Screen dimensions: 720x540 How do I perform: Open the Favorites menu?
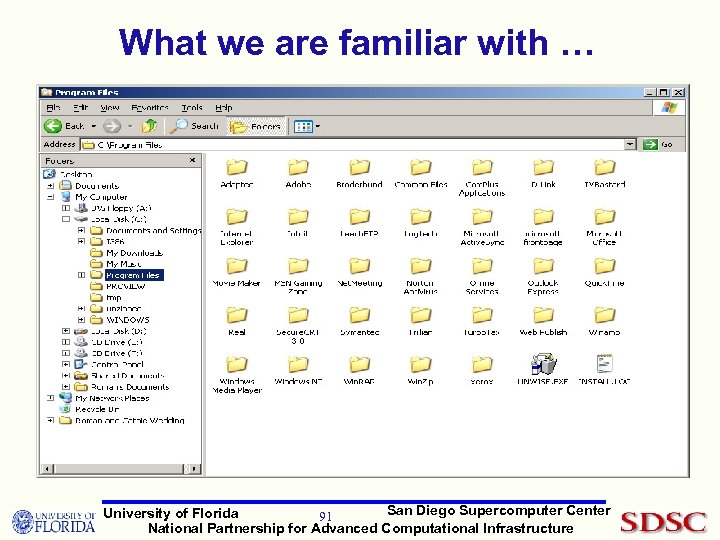pyautogui.click(x=150, y=107)
